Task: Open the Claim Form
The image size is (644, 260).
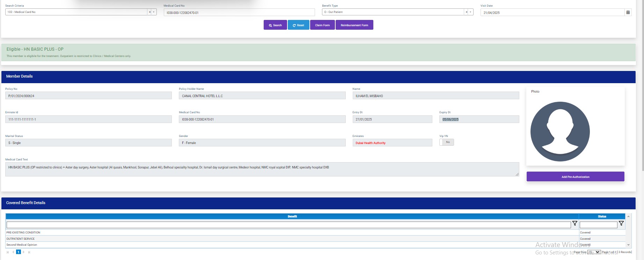Action: 322,25
